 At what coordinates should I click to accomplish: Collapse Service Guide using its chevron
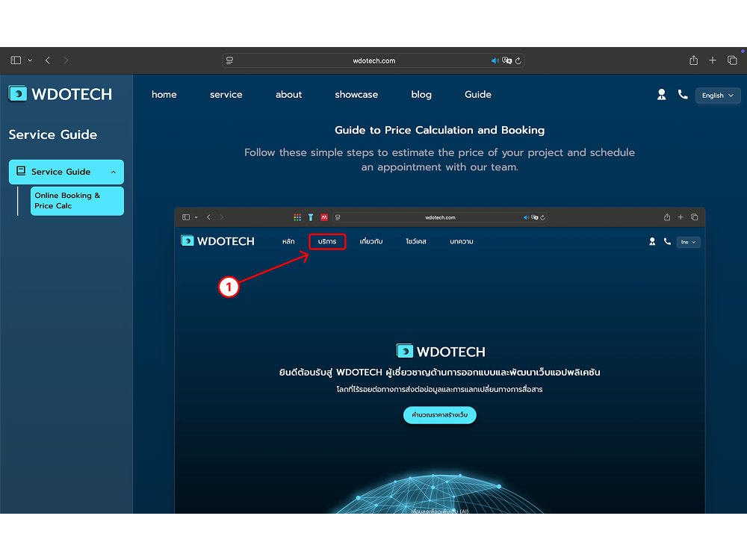tap(114, 172)
